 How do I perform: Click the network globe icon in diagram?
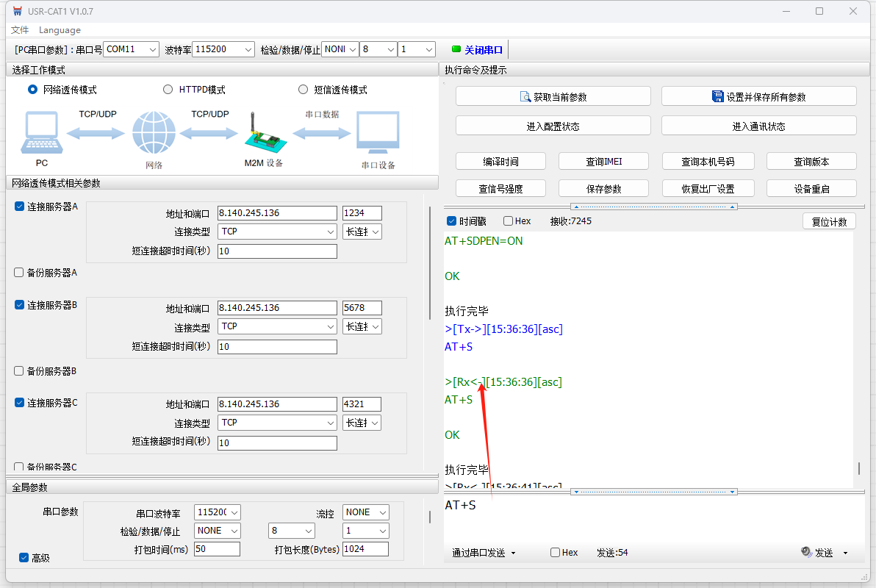[x=154, y=133]
